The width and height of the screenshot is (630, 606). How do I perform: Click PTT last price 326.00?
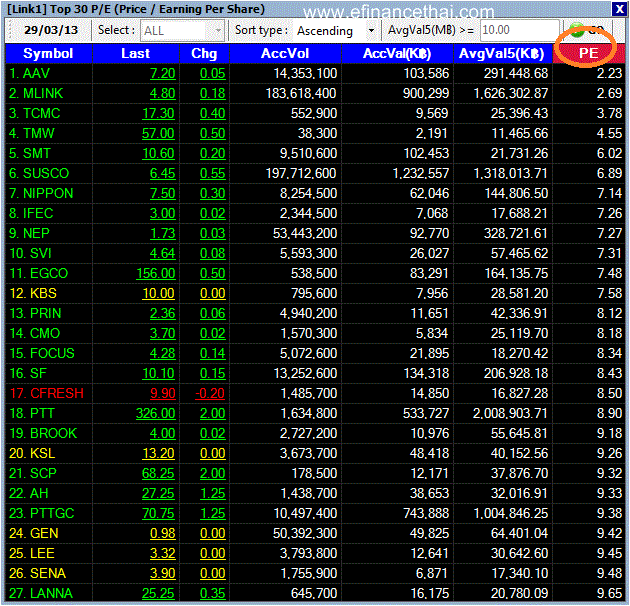point(155,414)
